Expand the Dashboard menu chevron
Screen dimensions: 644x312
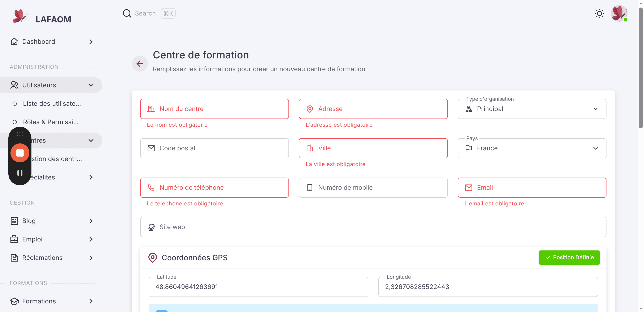(91, 41)
